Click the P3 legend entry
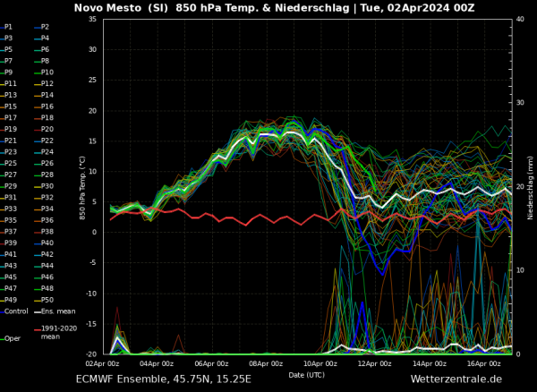537x392 pixels. [x=6, y=38]
